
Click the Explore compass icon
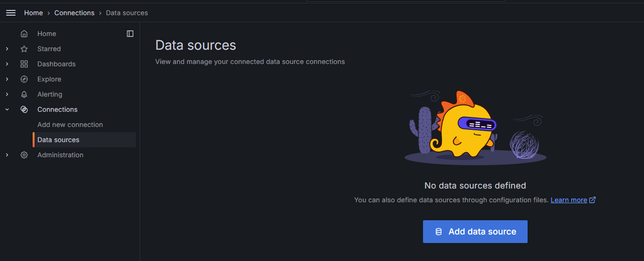pyautogui.click(x=24, y=79)
